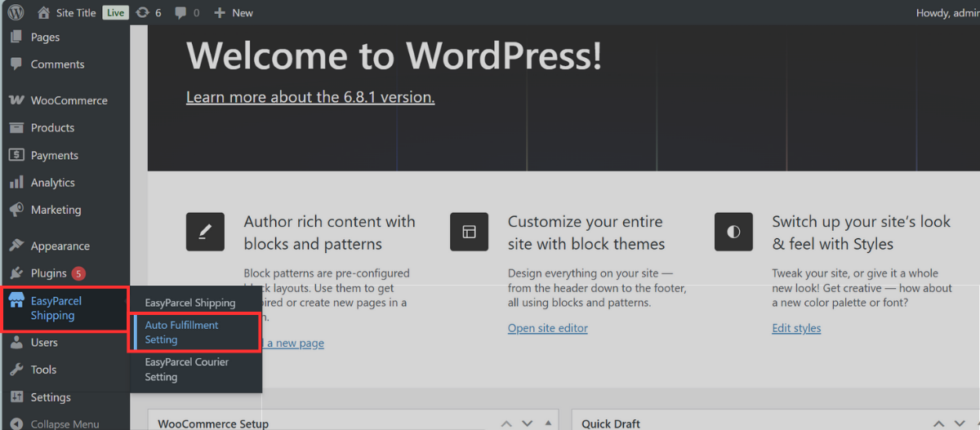Select EasyParcel Shipping in the sidebar
980x430 pixels.
click(65, 308)
